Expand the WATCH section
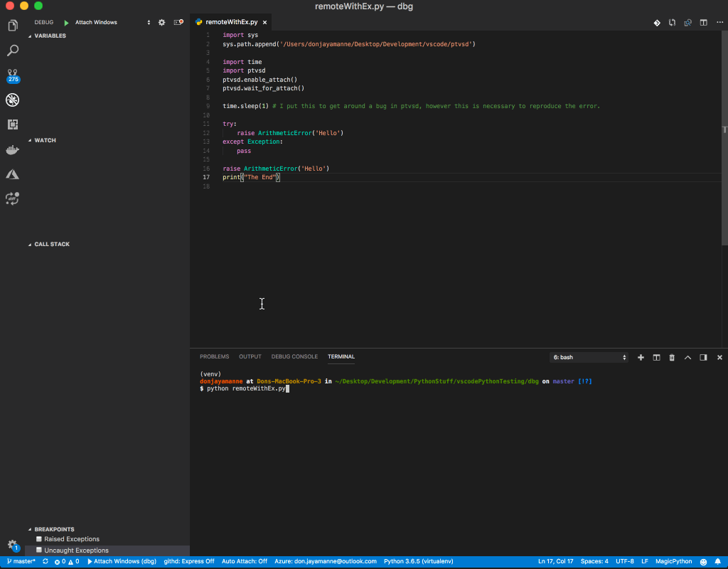 pyautogui.click(x=44, y=140)
